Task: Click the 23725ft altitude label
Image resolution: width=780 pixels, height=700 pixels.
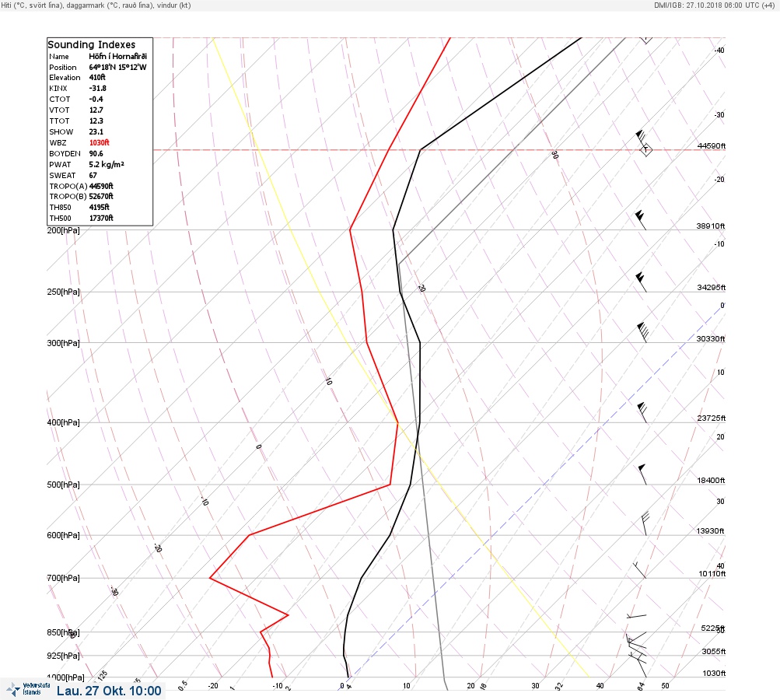Action: pyautogui.click(x=712, y=418)
